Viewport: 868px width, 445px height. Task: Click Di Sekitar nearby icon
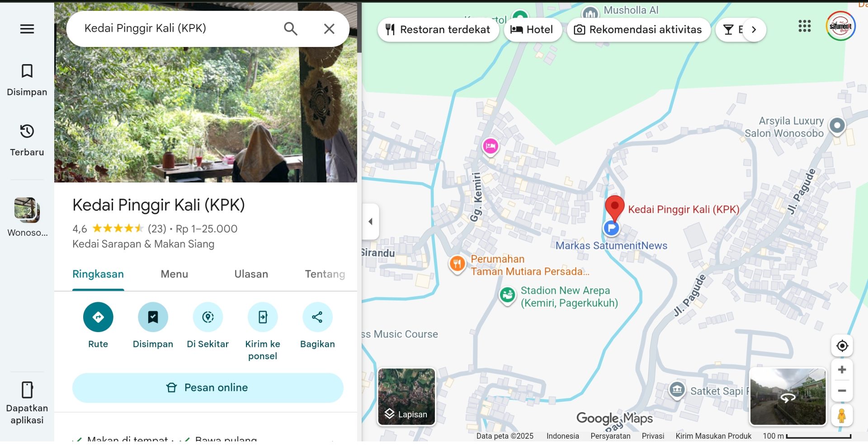[208, 317]
